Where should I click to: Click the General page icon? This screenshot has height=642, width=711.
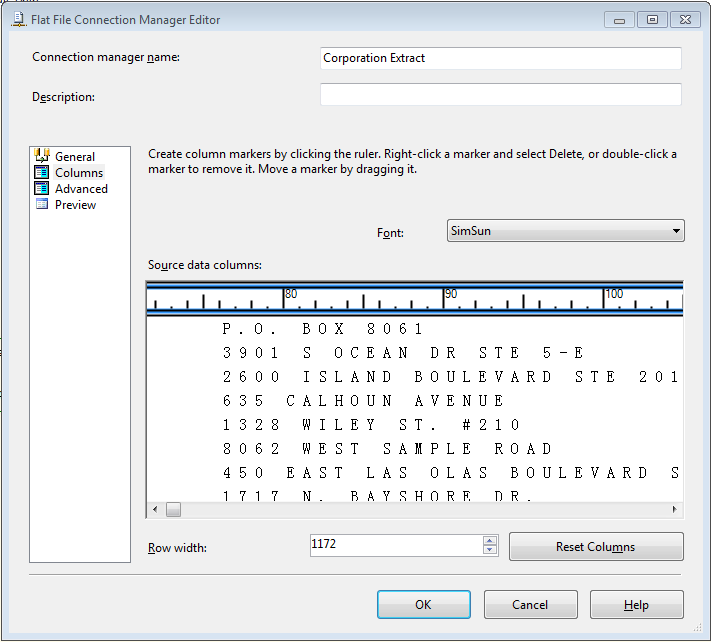(x=42, y=156)
